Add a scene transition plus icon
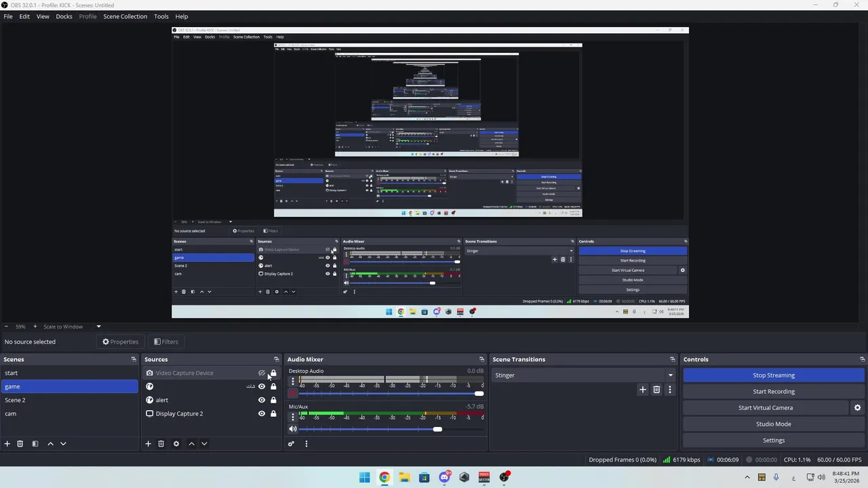 click(643, 390)
